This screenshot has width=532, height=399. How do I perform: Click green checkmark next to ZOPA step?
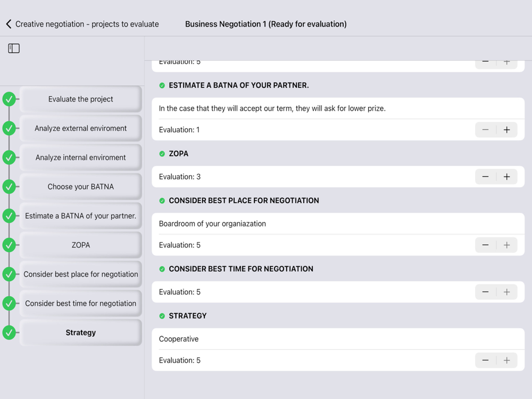tap(9, 245)
